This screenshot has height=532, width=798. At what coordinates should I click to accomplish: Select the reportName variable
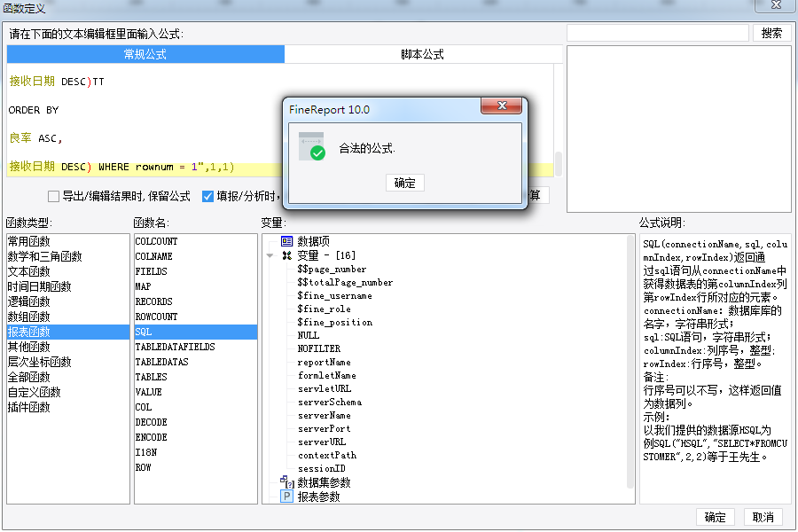pyautogui.click(x=325, y=363)
